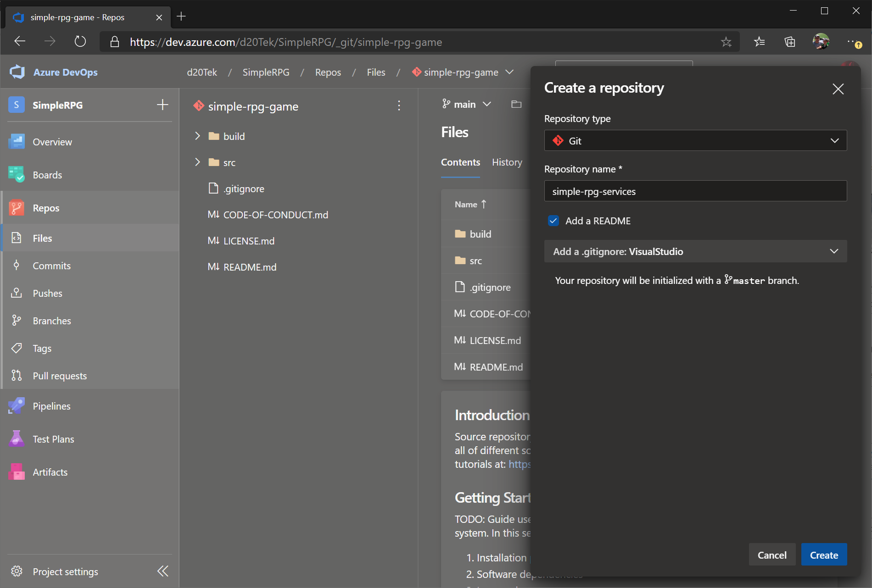This screenshot has height=588, width=872.
Task: Open the Tags section icon
Action: coord(17,348)
